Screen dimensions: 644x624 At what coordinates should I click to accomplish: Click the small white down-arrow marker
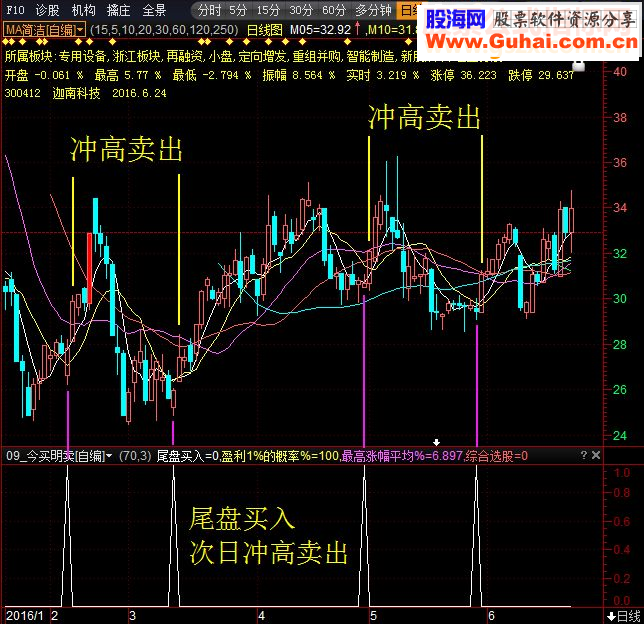(x=437, y=442)
